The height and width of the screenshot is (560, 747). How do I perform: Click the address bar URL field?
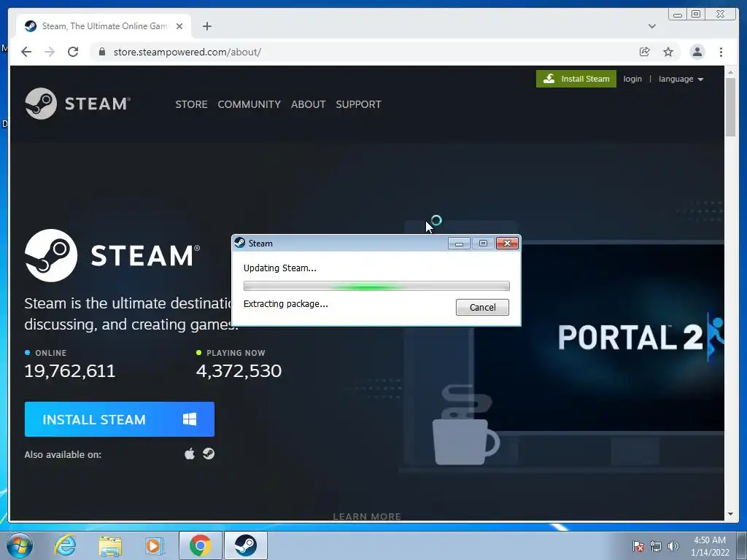(362, 52)
